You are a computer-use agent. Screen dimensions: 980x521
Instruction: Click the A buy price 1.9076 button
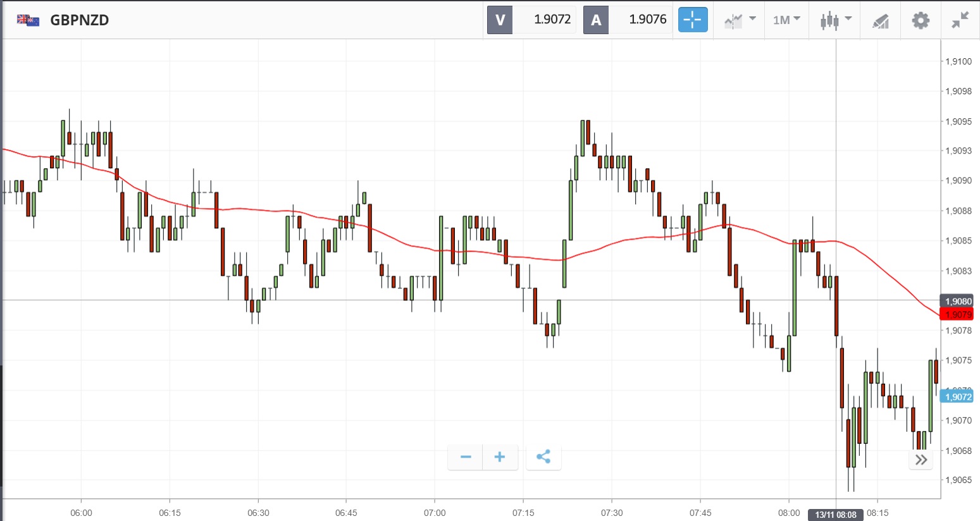[x=627, y=20]
